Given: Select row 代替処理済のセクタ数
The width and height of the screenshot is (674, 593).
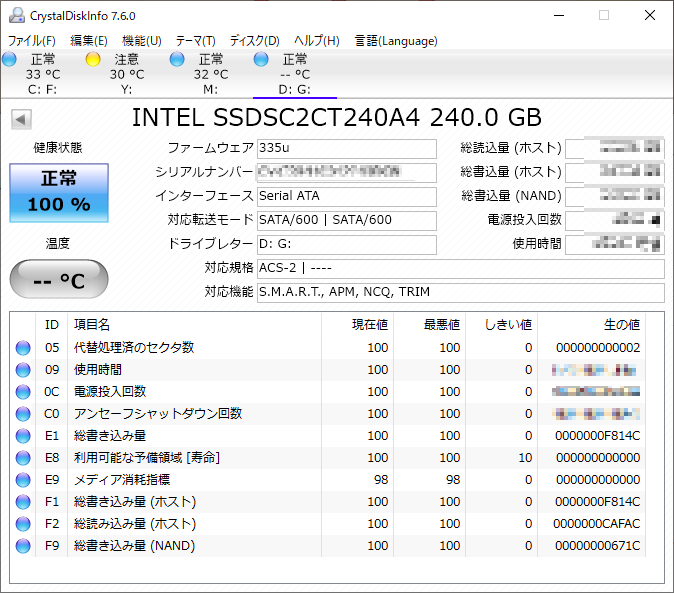Looking at the screenshot, I should click(327, 348).
